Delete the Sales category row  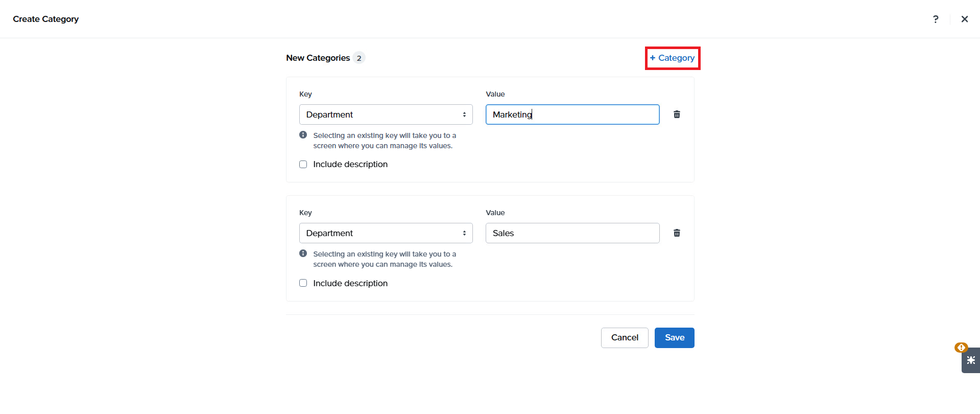coord(677,233)
